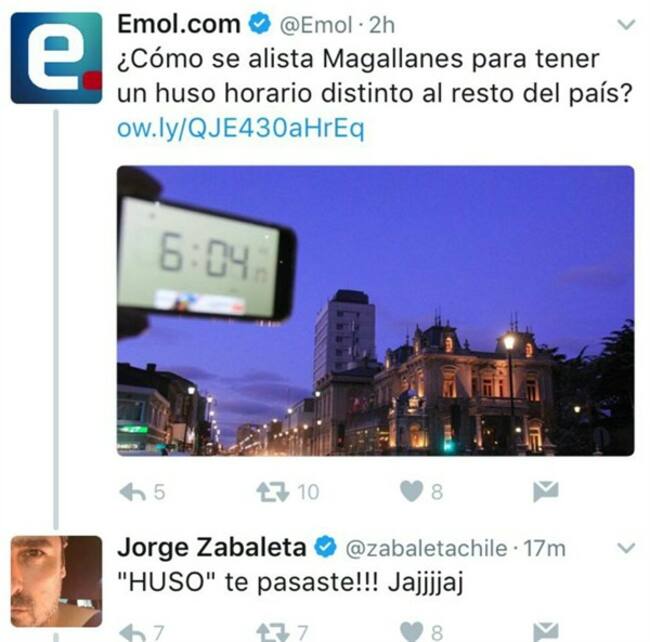Expand Jorge Zabaleta tweet options chevron
The height and width of the screenshot is (642, 650).
click(x=626, y=548)
